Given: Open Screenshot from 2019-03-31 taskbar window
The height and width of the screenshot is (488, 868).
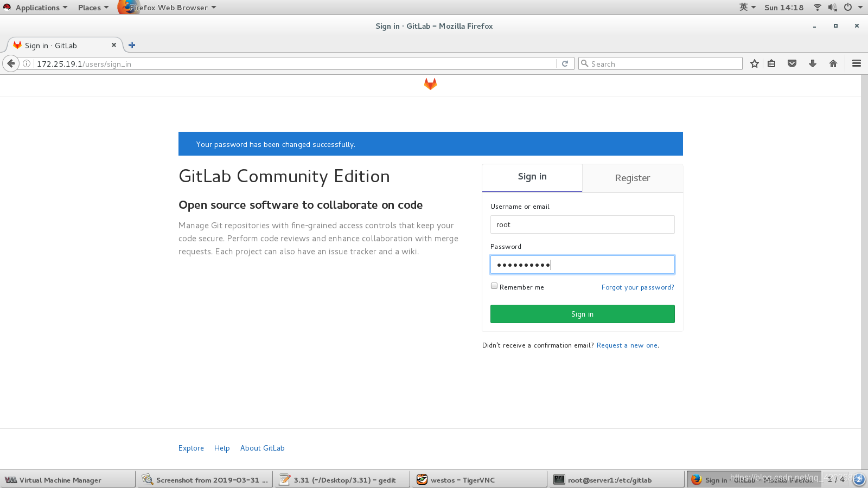Looking at the screenshot, I should [x=206, y=480].
